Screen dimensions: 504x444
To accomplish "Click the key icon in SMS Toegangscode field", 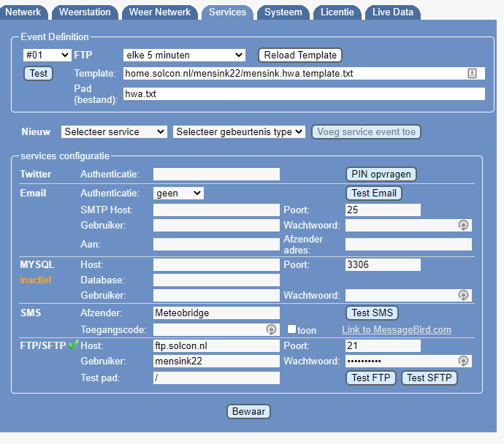I will pos(270,330).
